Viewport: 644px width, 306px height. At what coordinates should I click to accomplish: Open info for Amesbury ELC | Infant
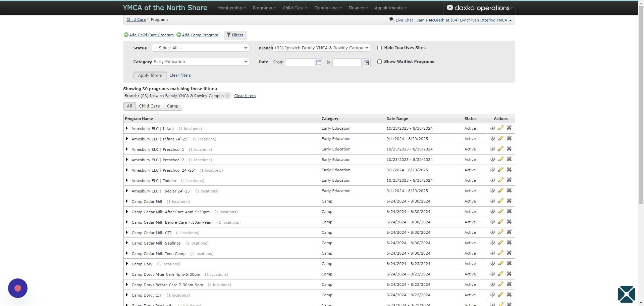[492, 128]
